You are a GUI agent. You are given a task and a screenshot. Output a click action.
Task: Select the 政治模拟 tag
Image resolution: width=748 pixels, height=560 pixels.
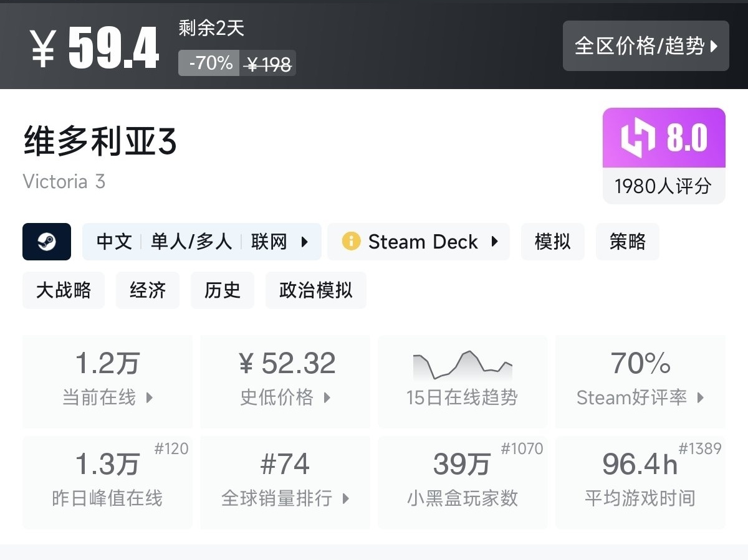pos(315,290)
